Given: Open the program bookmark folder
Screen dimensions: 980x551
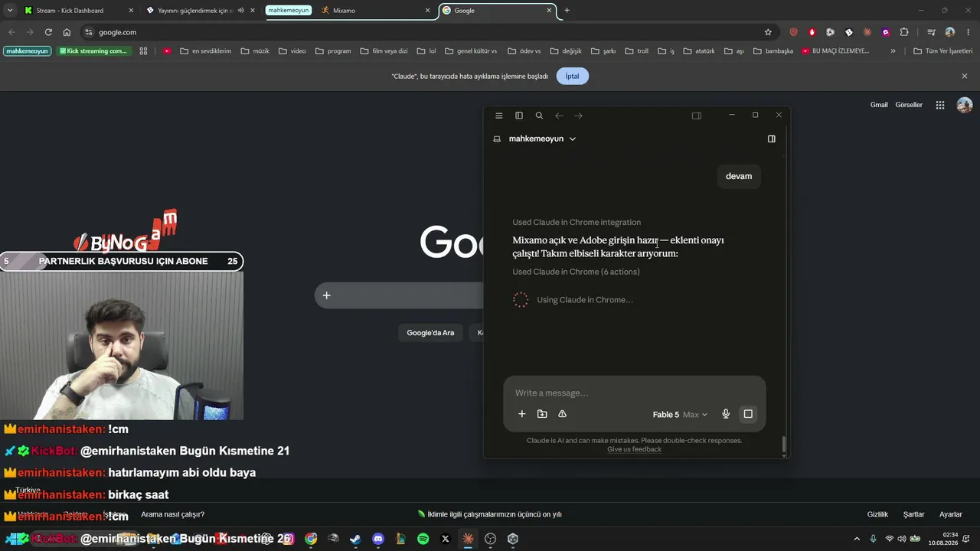Looking at the screenshot, I should click(x=333, y=51).
